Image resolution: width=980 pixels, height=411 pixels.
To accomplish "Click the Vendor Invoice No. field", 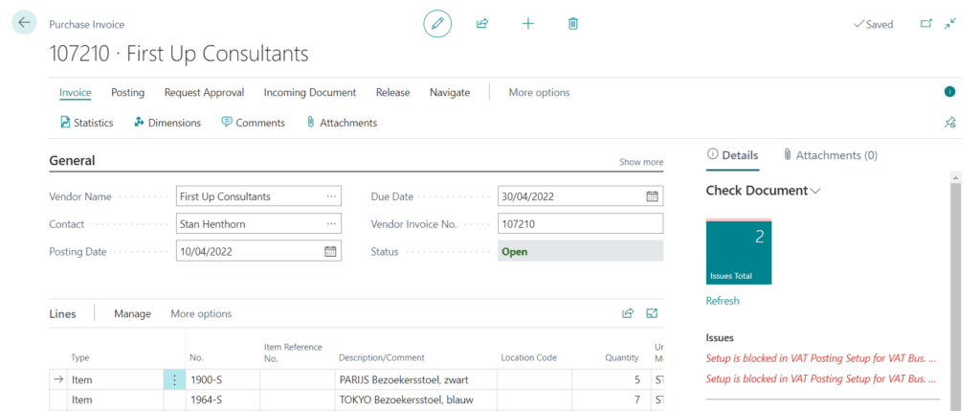I will click(x=580, y=224).
